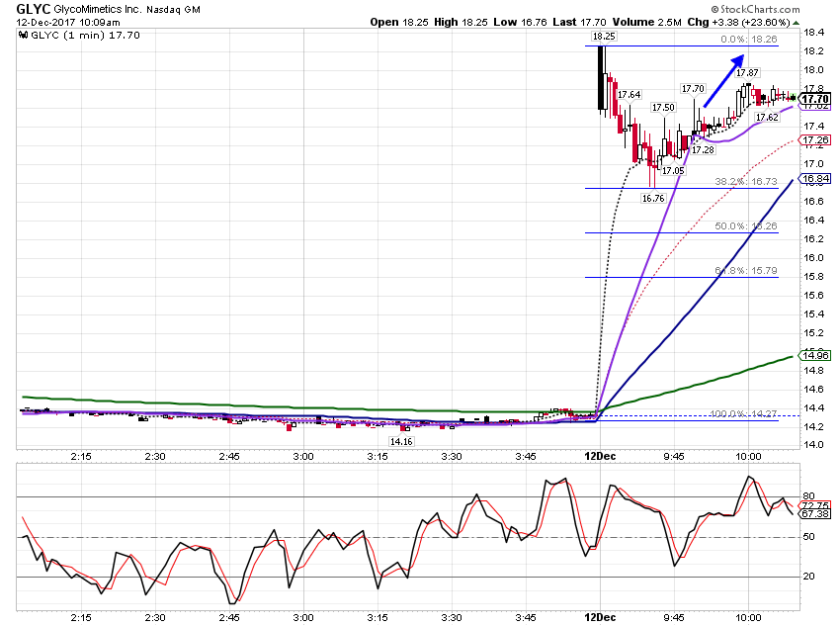Click the 'Open 18.25' value in the header
This screenshot has height=626, width=840.
coord(399,22)
